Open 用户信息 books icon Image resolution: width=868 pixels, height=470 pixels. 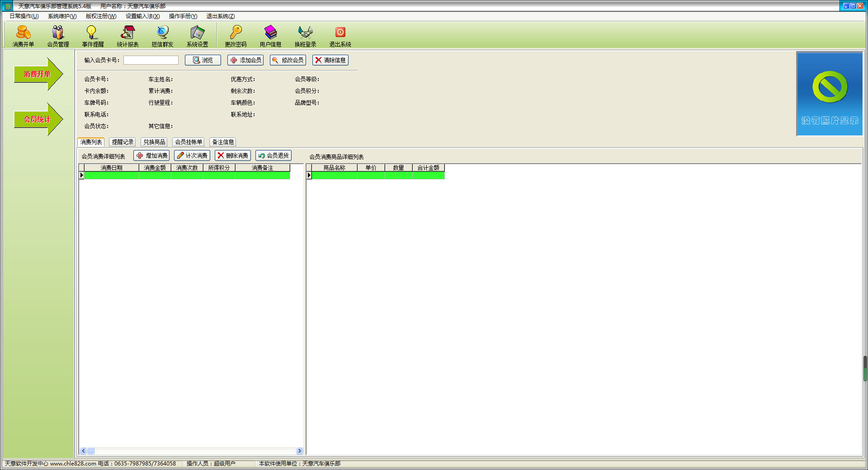(270, 32)
